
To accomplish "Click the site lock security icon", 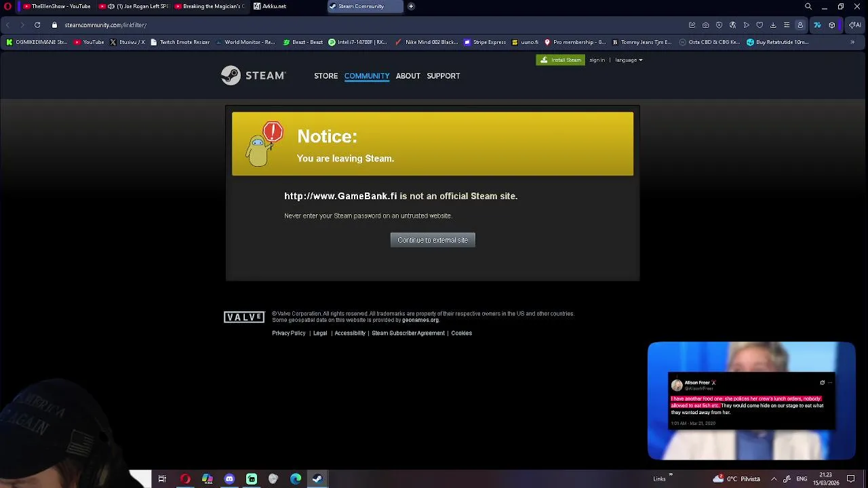I will (x=54, y=25).
